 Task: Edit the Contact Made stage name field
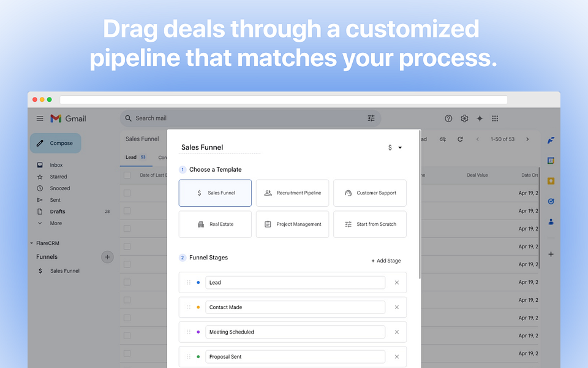tap(295, 307)
